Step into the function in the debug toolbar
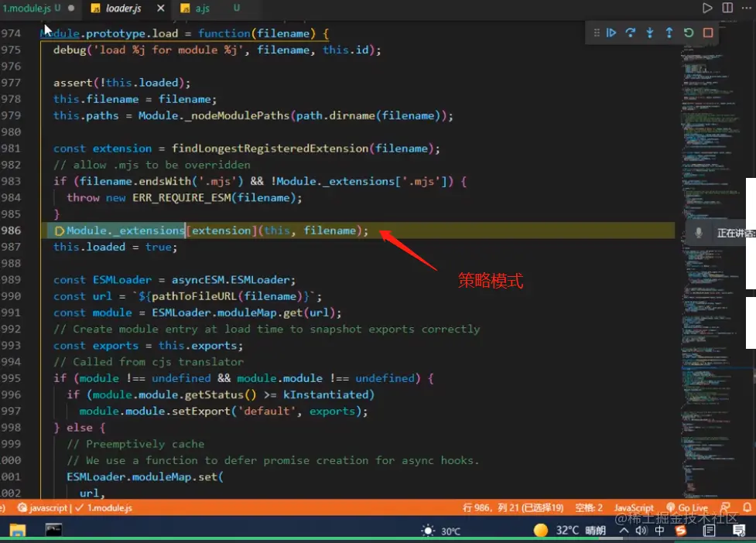756x543 pixels. (650, 32)
